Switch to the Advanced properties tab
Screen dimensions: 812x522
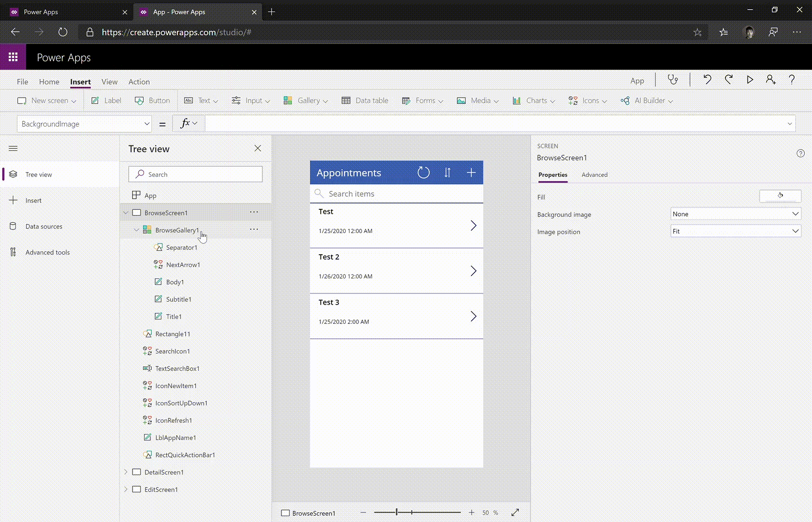(594, 174)
